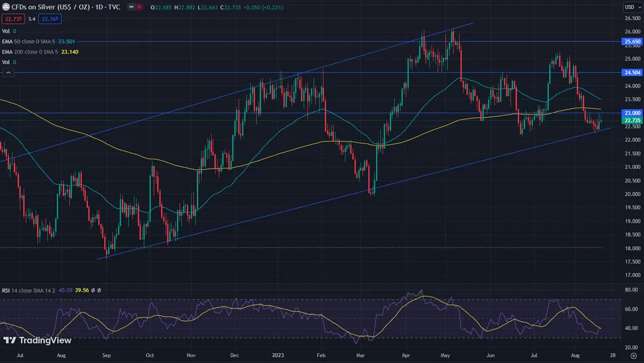This screenshot has width=644, height=363.
Task: Click the Silver symbol logo icon
Action: point(6,6)
